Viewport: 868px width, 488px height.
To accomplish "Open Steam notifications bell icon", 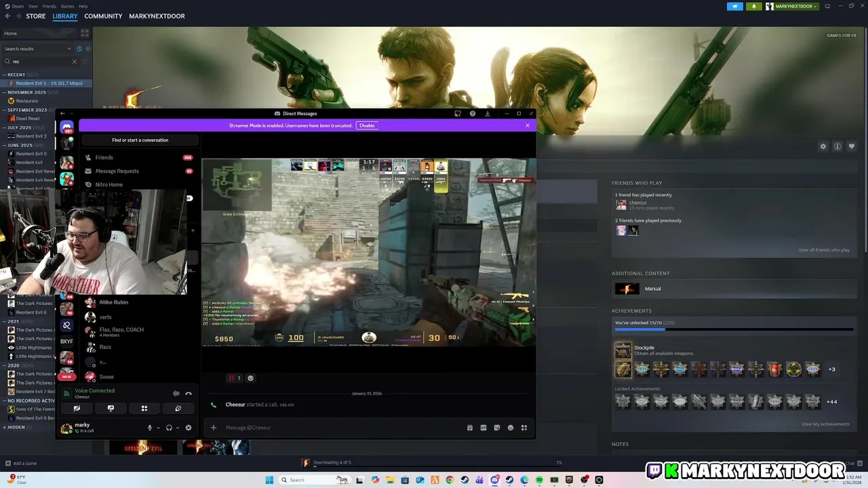I will click(x=754, y=6).
